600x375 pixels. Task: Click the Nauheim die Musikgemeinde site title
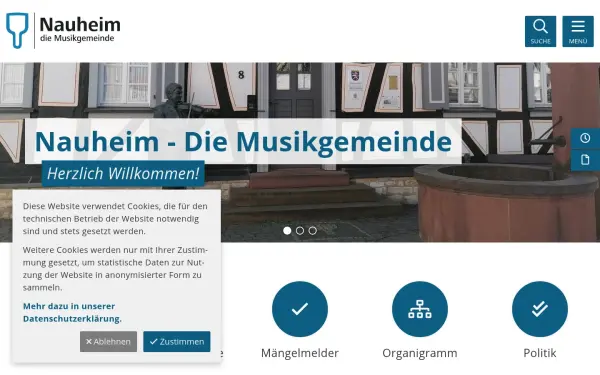click(80, 29)
